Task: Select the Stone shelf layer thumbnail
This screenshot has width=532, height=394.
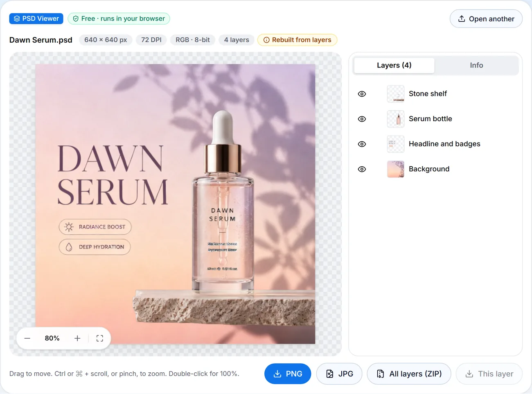Action: (396, 94)
